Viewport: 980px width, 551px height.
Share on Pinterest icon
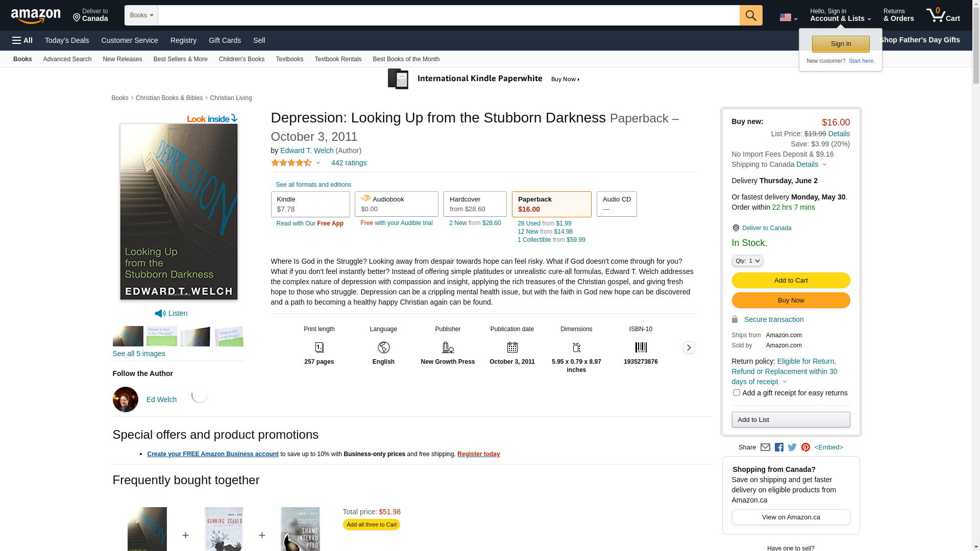coord(805,447)
